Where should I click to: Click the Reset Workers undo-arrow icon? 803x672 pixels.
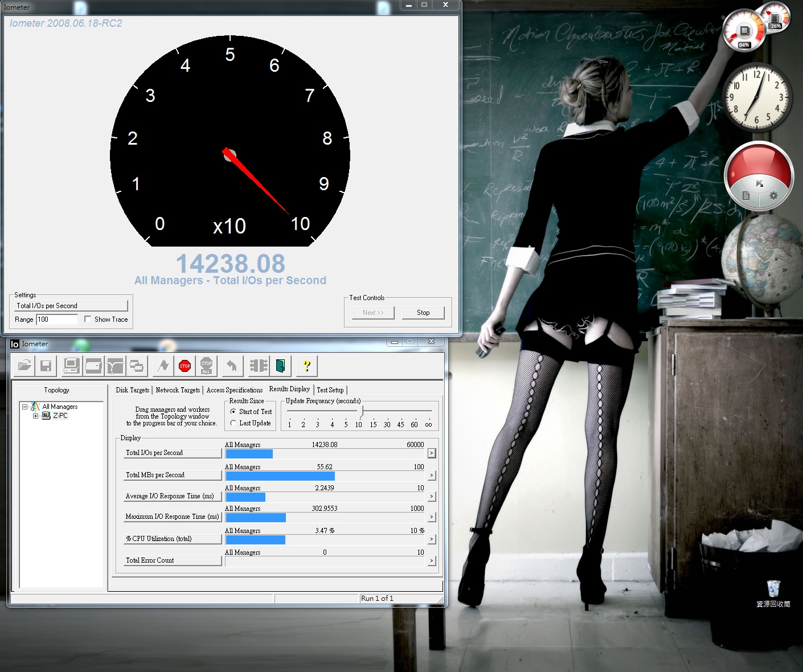(232, 366)
